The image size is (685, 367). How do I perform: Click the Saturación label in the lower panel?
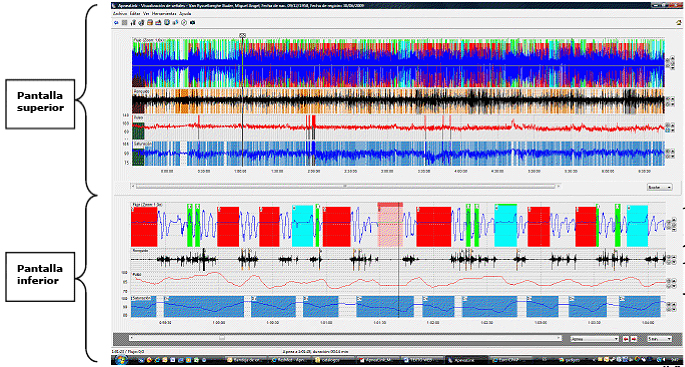[x=142, y=298]
